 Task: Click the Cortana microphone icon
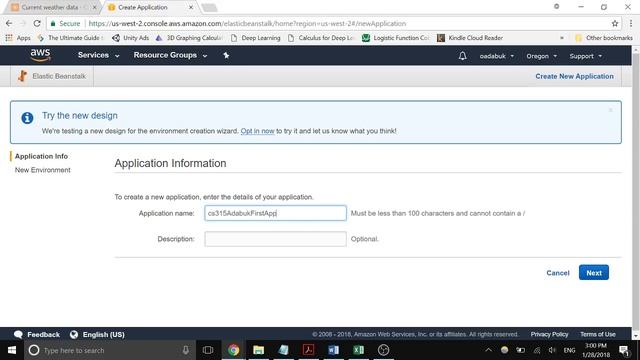pos(186,350)
